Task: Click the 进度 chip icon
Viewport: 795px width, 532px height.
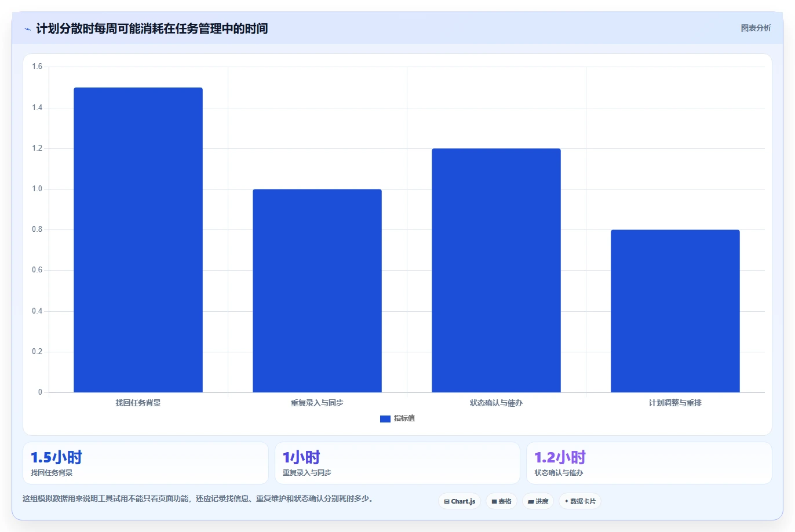Action: tap(531, 502)
